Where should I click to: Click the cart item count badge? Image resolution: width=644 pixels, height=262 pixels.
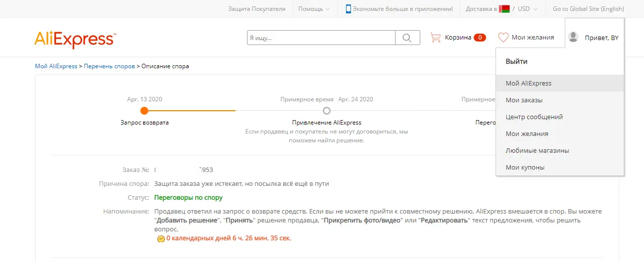(480, 38)
